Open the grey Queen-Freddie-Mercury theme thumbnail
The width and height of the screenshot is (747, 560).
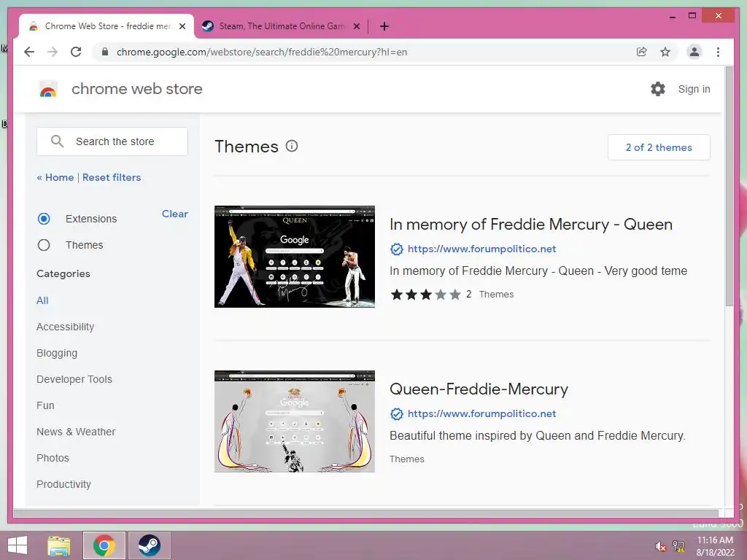295,421
